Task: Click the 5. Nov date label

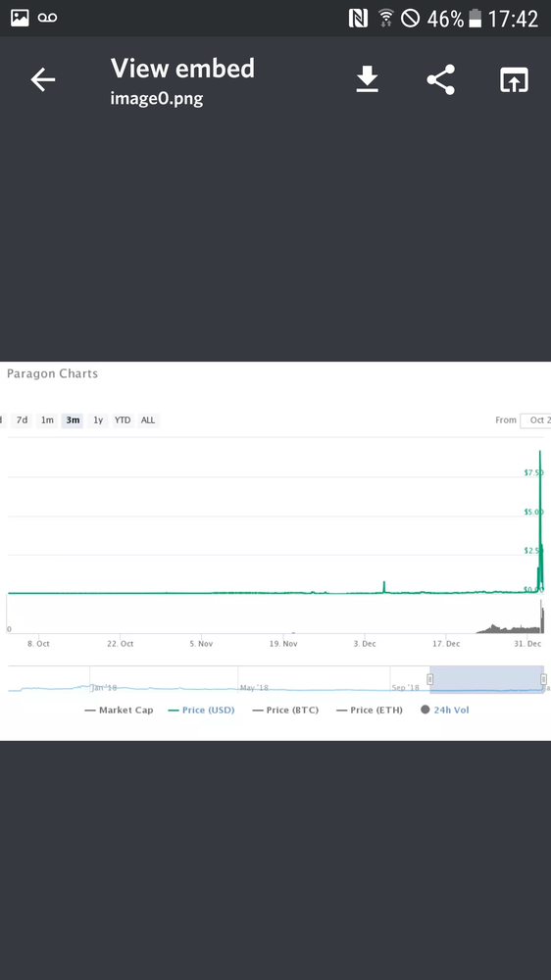Action: 201,644
